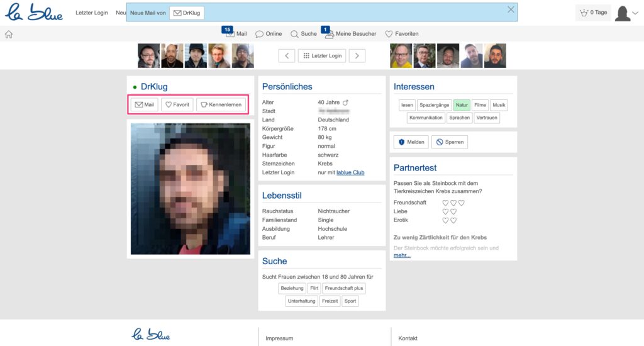Open first thumbnail in left profile strip
This screenshot has height=346, width=644.
tap(148, 56)
